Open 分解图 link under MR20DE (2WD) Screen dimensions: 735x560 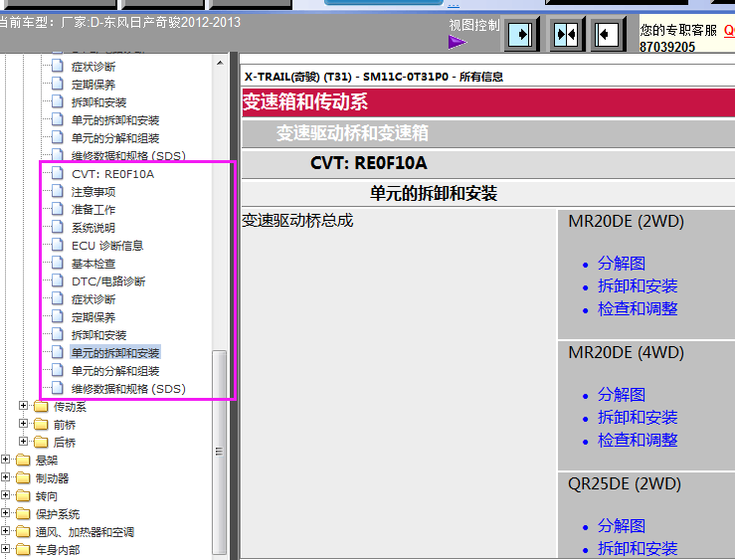coord(621,263)
